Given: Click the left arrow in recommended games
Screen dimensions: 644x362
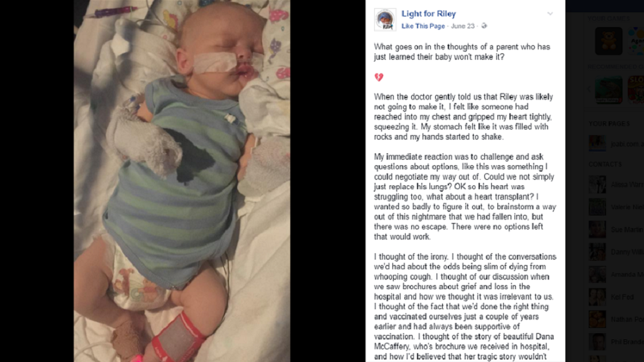Looking at the screenshot, I should [590, 89].
